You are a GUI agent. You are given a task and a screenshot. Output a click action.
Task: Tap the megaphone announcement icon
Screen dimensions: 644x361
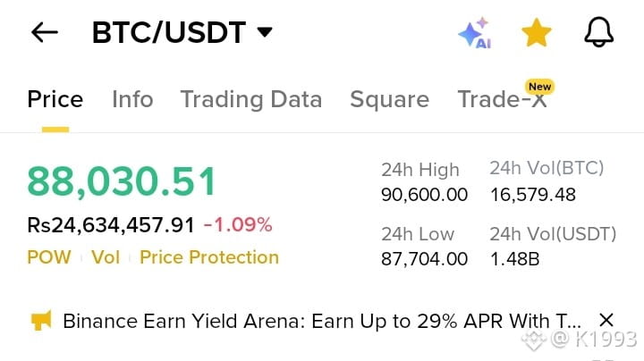[x=41, y=320]
